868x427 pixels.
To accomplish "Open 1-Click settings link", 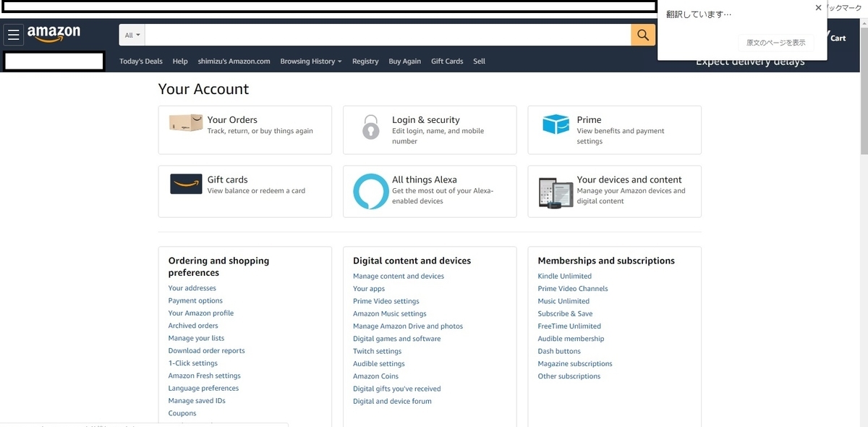I will click(x=192, y=363).
